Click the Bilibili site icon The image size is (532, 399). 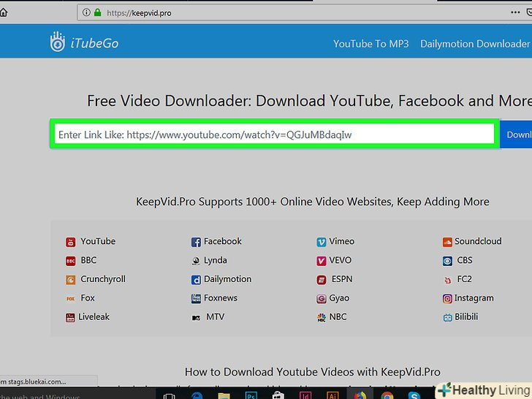click(447, 318)
